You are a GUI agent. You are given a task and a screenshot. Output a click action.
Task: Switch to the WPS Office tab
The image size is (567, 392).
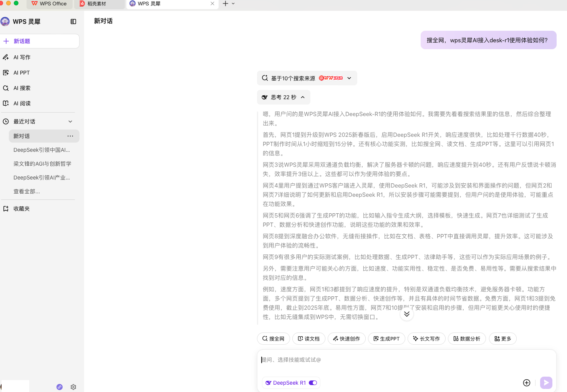(x=49, y=4)
